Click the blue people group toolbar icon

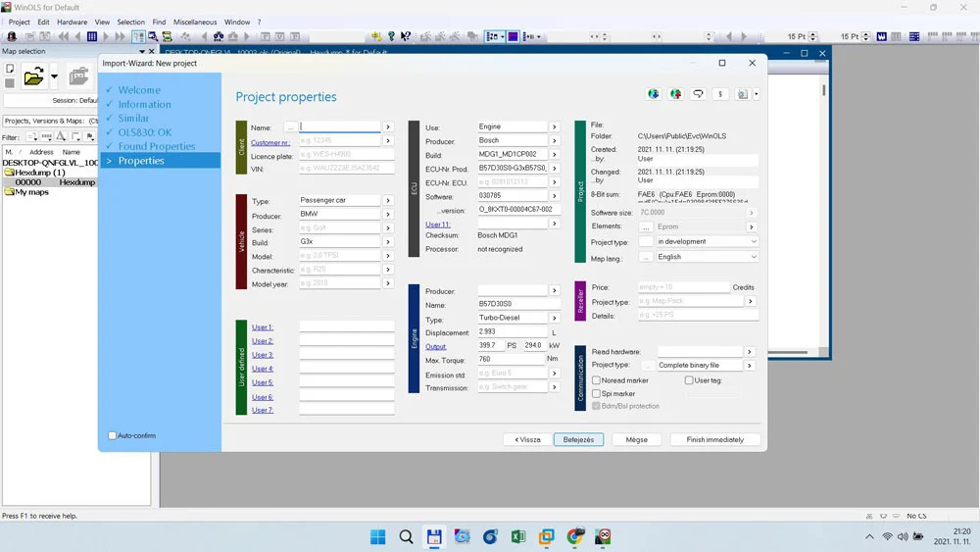(219, 37)
